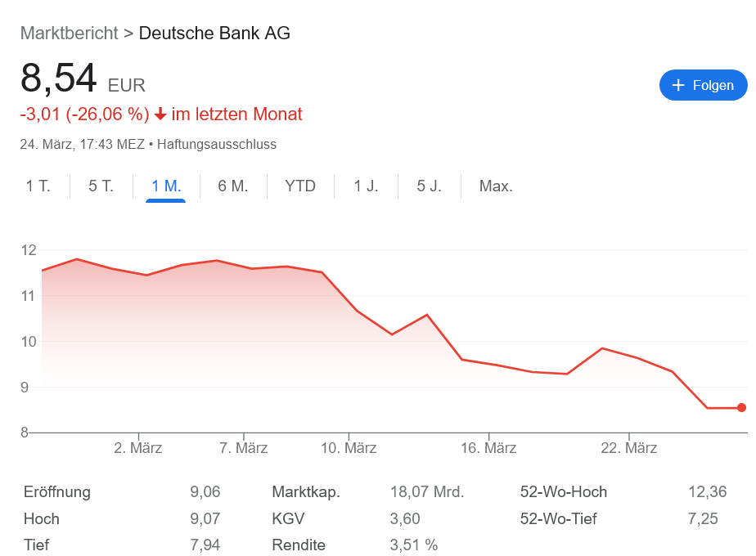Click the Marktkap. value 18,07 Mrd.
This screenshot has height=556, width=756.
[x=427, y=492]
